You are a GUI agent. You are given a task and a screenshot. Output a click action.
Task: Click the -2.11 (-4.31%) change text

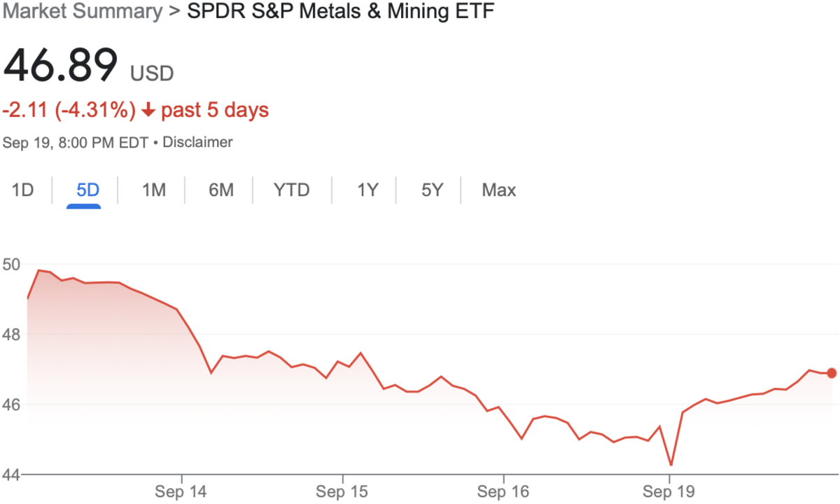click(69, 110)
